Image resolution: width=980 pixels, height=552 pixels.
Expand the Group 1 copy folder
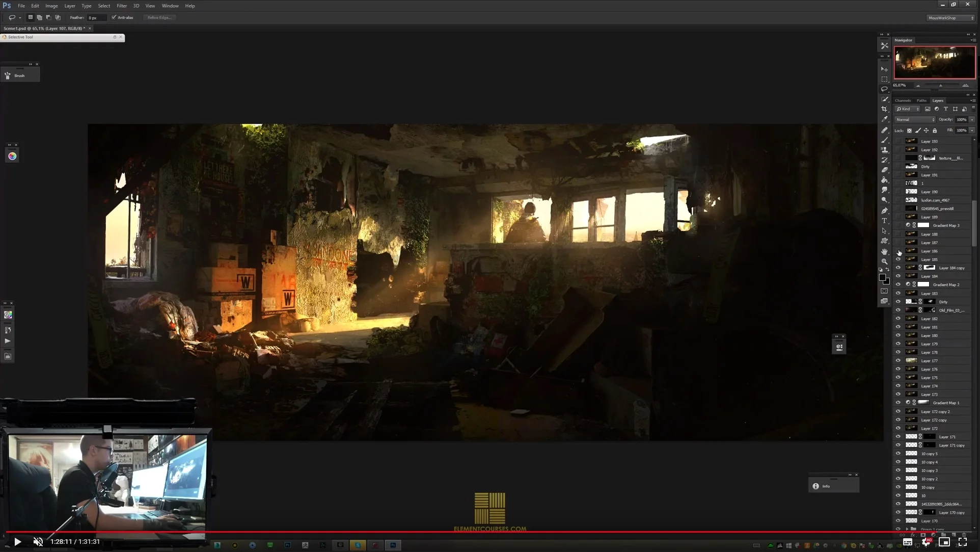point(907,529)
